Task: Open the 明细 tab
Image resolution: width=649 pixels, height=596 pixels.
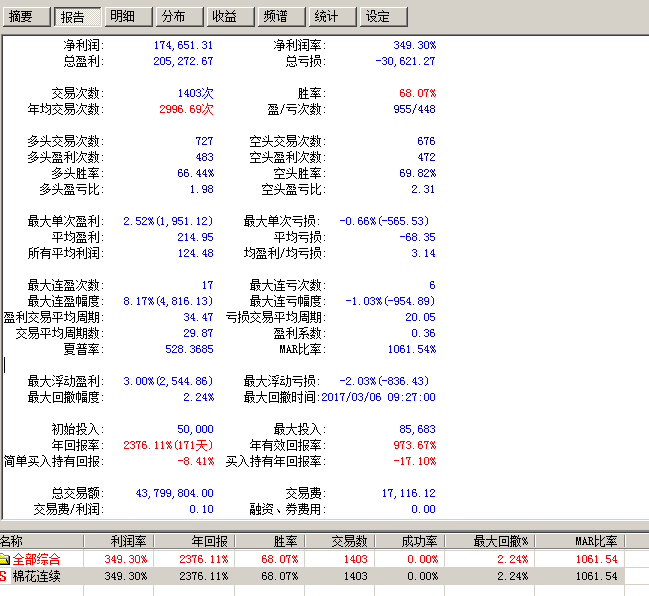Action: pos(126,17)
